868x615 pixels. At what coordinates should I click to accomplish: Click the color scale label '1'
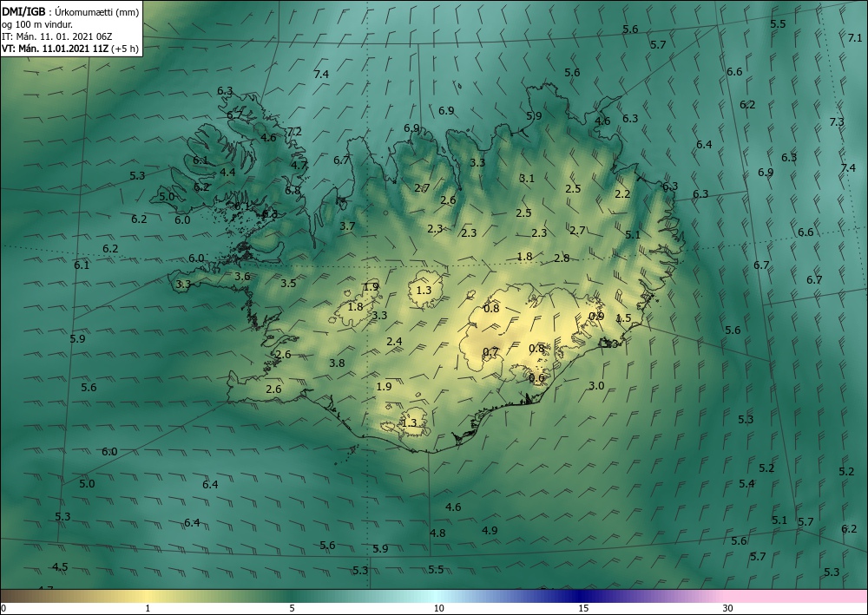pos(148,608)
